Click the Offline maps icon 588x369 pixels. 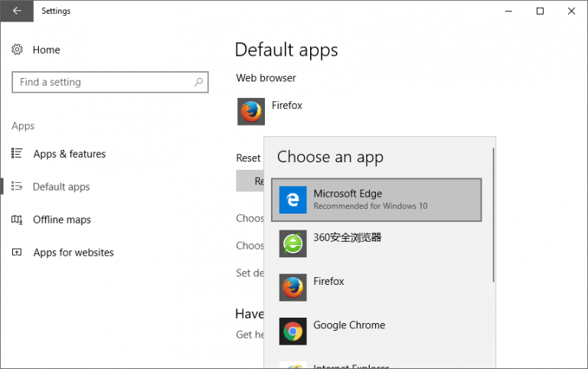[x=18, y=220]
